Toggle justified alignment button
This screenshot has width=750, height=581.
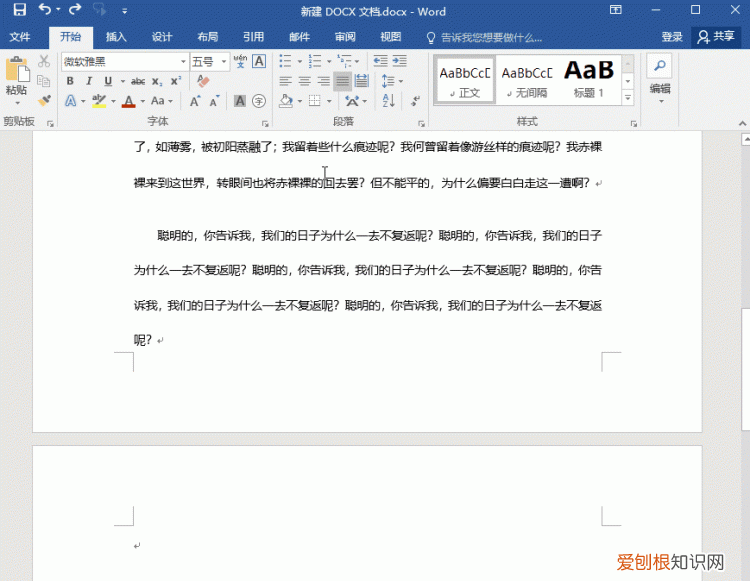pyautogui.click(x=342, y=81)
